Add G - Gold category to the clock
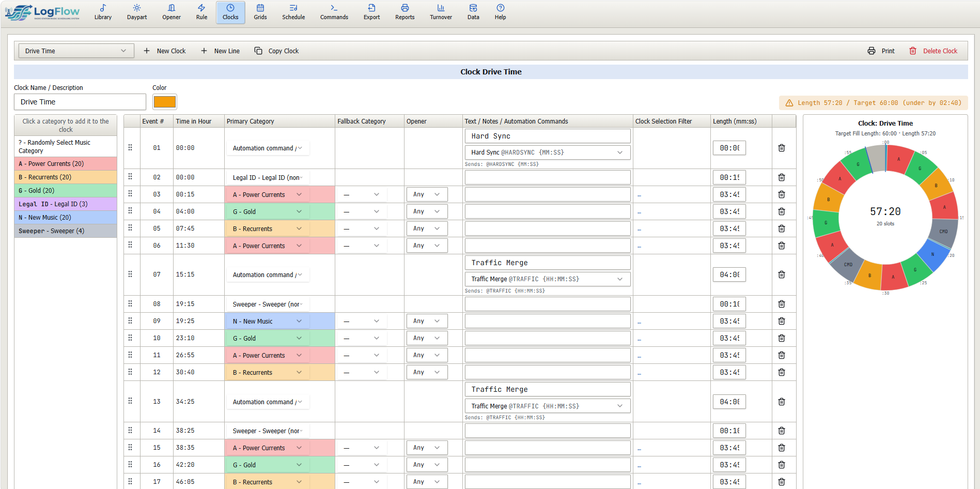The width and height of the screenshot is (980, 489). [x=66, y=191]
